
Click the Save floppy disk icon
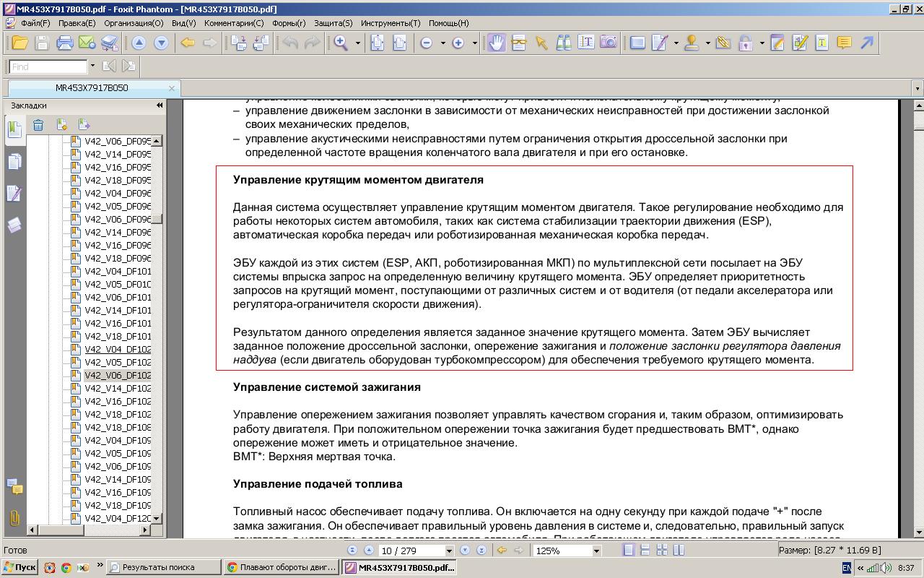point(42,43)
